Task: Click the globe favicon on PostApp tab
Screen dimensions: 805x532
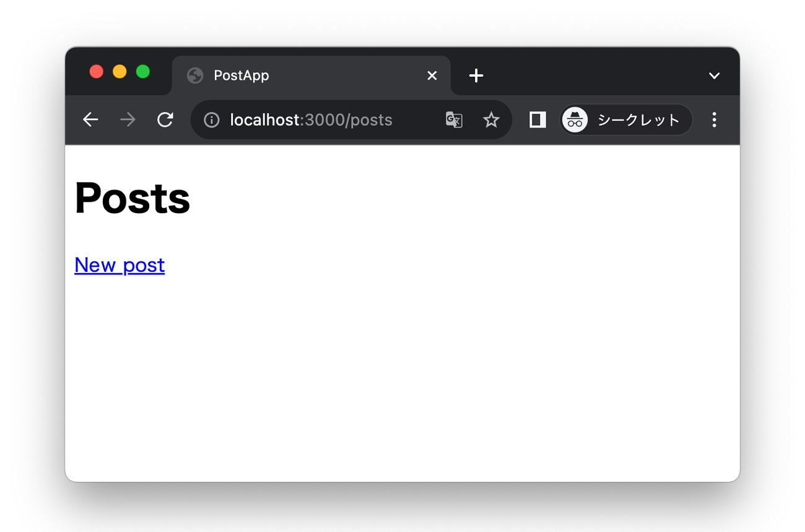Action: [195, 76]
